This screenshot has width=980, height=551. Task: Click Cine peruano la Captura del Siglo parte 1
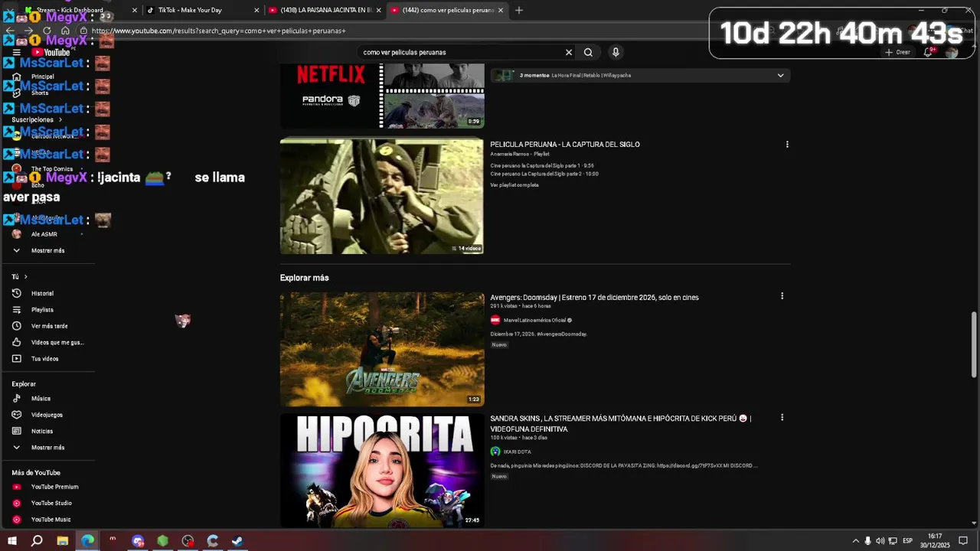pos(542,165)
